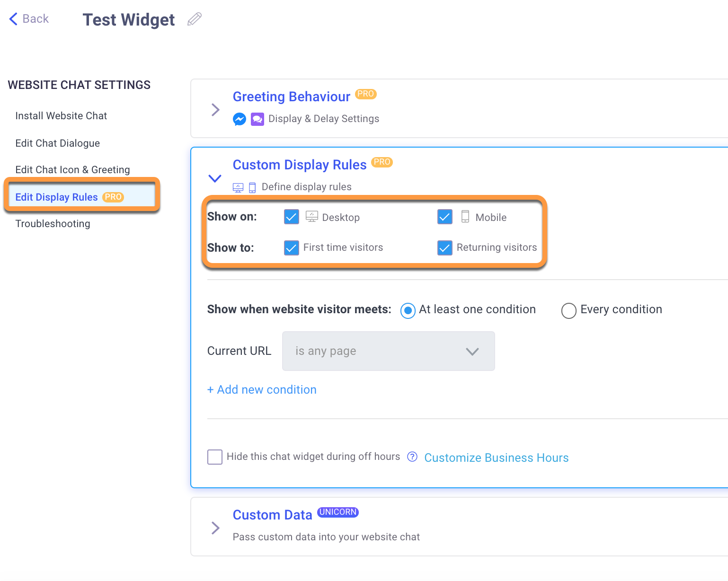Click the PRO badge next to Custom Display Rules

[x=382, y=162]
